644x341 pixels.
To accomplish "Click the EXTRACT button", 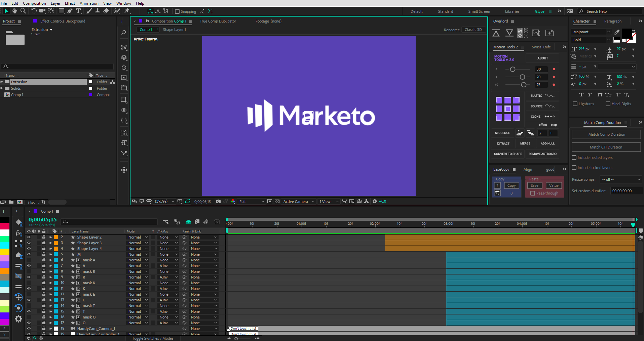I will click(503, 143).
